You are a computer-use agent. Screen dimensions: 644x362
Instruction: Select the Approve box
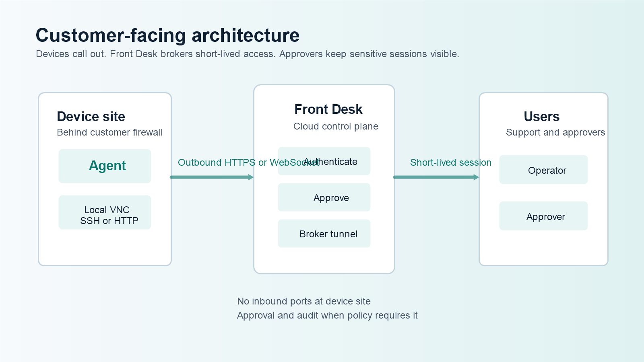coord(324,197)
